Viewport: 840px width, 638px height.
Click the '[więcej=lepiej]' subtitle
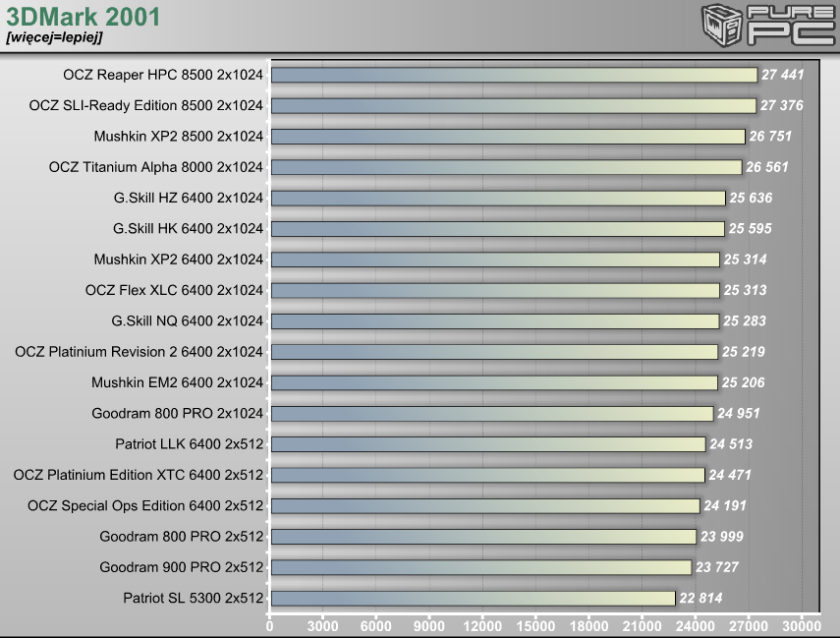pos(54,37)
